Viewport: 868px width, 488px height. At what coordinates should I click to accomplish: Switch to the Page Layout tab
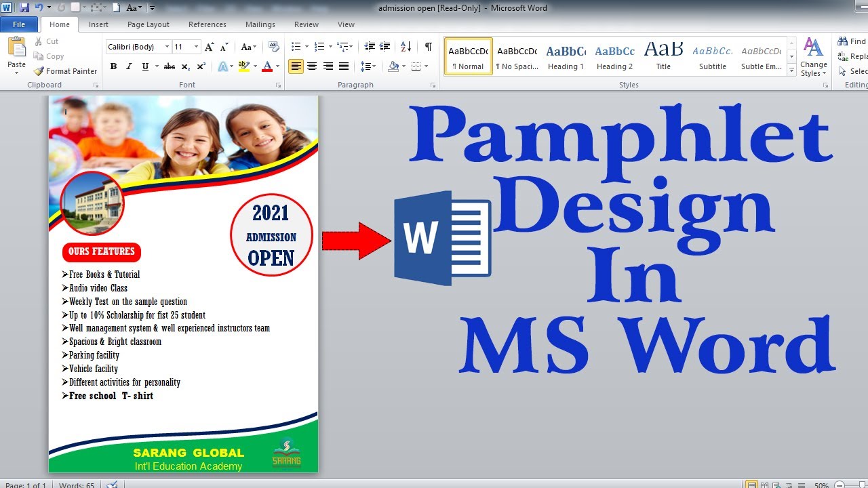[x=149, y=24]
